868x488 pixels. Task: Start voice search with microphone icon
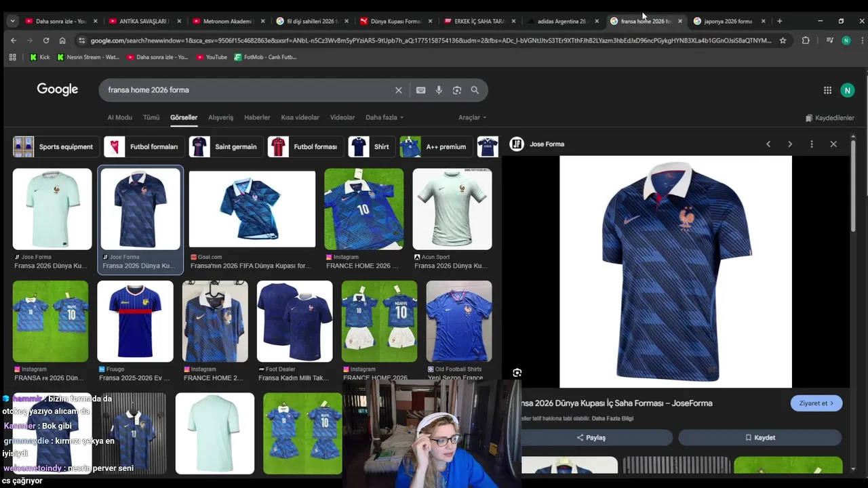(439, 90)
